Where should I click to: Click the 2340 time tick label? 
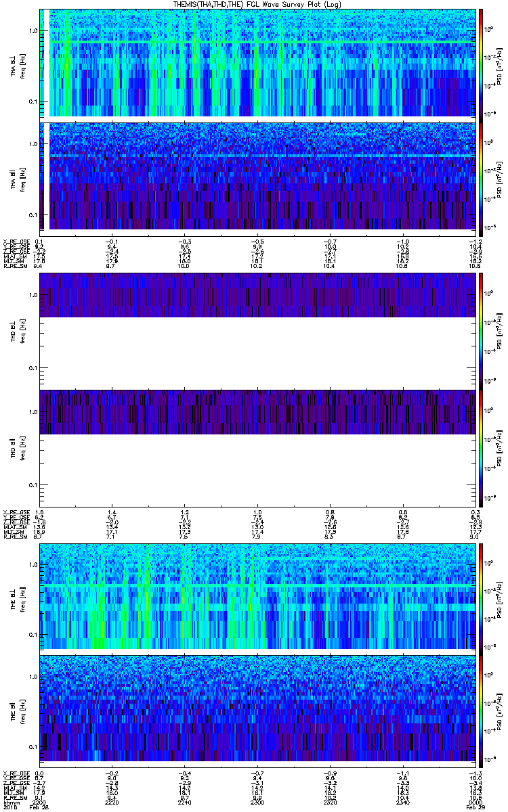coord(402,803)
